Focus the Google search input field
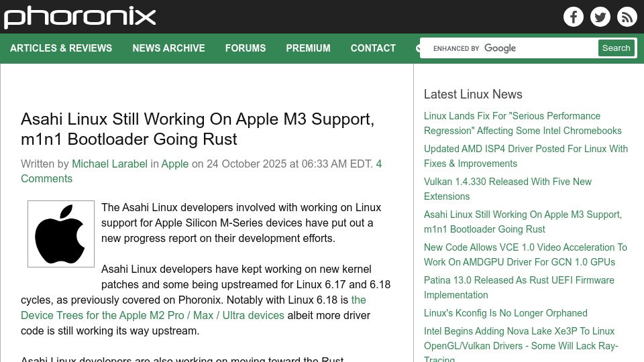The width and height of the screenshot is (644, 362). [x=509, y=48]
